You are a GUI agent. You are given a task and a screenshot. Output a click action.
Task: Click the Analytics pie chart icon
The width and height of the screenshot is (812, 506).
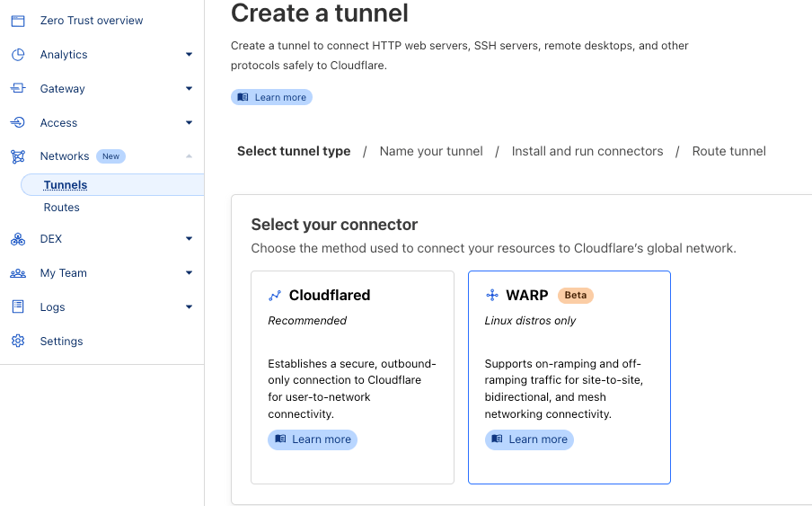pyautogui.click(x=18, y=55)
